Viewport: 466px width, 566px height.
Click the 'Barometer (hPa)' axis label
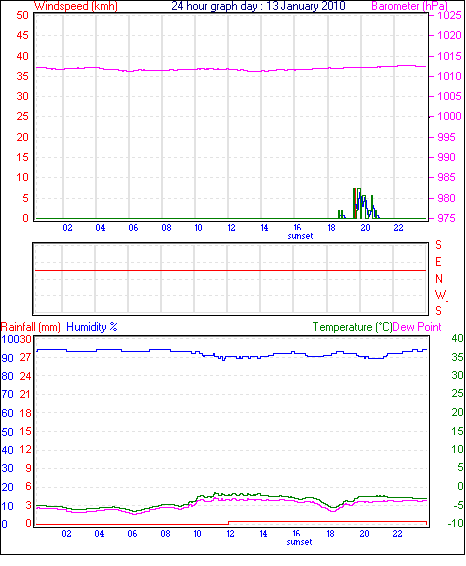409,6
